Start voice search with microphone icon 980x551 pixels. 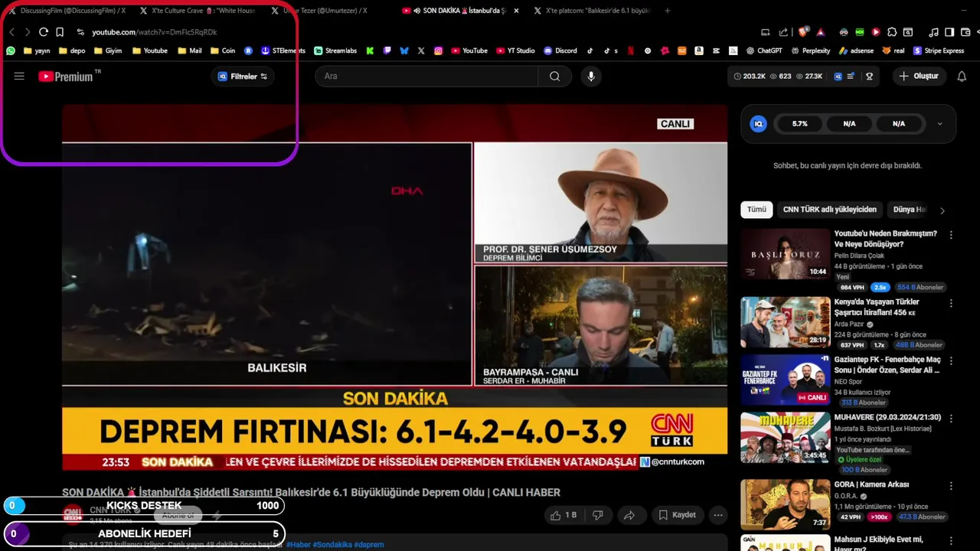(x=590, y=77)
